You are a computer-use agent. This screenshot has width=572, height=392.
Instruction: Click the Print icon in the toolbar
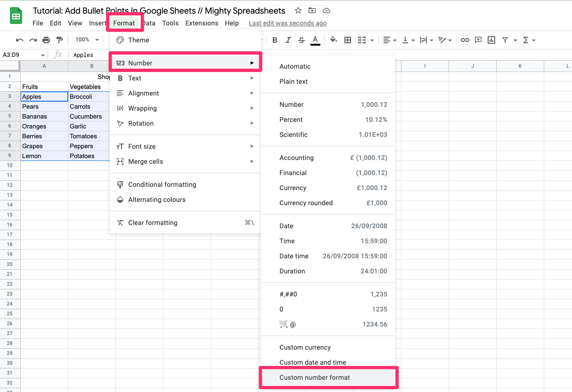click(x=46, y=40)
